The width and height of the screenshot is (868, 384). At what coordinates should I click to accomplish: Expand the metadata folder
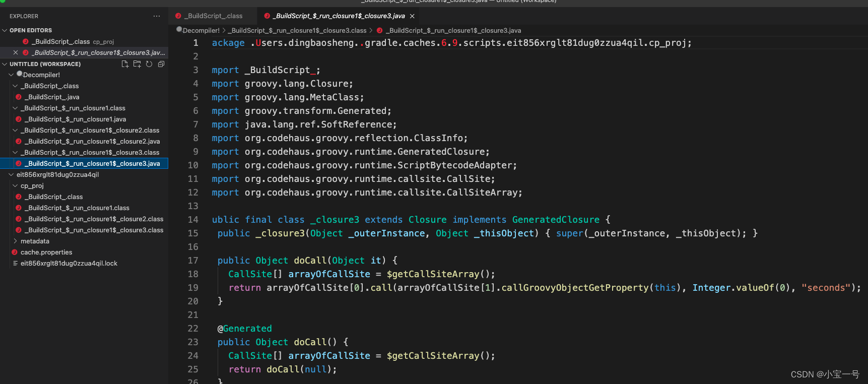click(15, 241)
